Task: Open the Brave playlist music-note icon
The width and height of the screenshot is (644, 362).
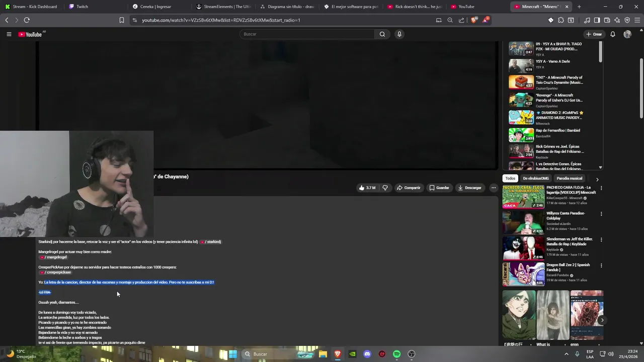Action: [587, 20]
